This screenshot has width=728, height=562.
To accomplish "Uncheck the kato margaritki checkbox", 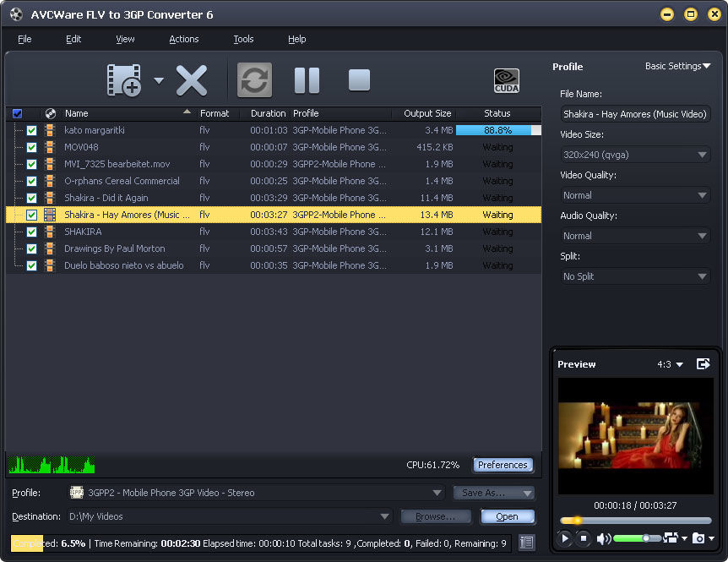I will click(x=31, y=130).
